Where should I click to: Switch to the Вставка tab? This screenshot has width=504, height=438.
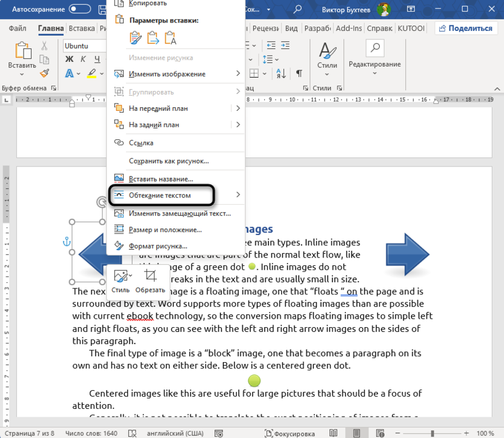point(82,28)
